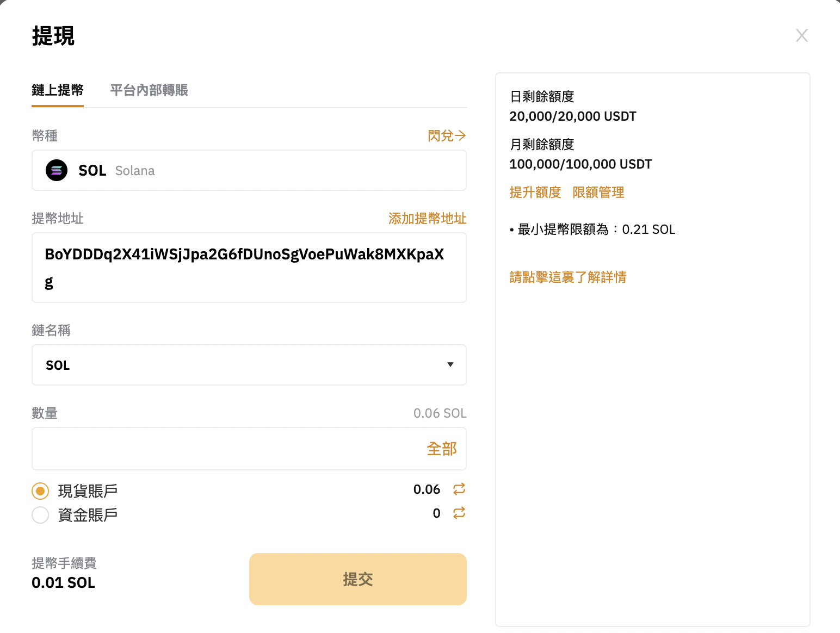Viewport: 840px width, 633px height.
Task: Click the X to close the 提現 dialog
Action: pos(801,35)
